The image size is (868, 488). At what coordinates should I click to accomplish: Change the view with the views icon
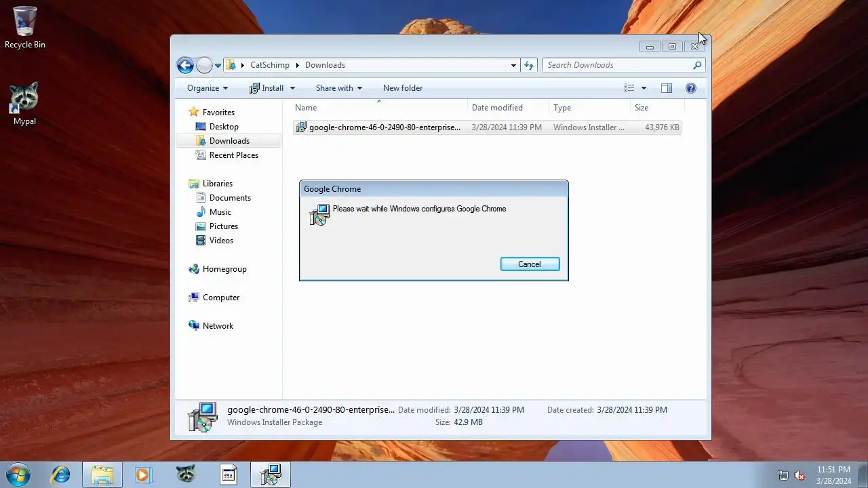[629, 88]
